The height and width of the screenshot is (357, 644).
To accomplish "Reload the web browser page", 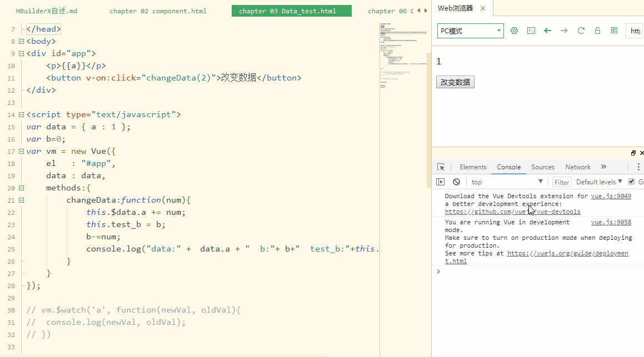I will [581, 31].
